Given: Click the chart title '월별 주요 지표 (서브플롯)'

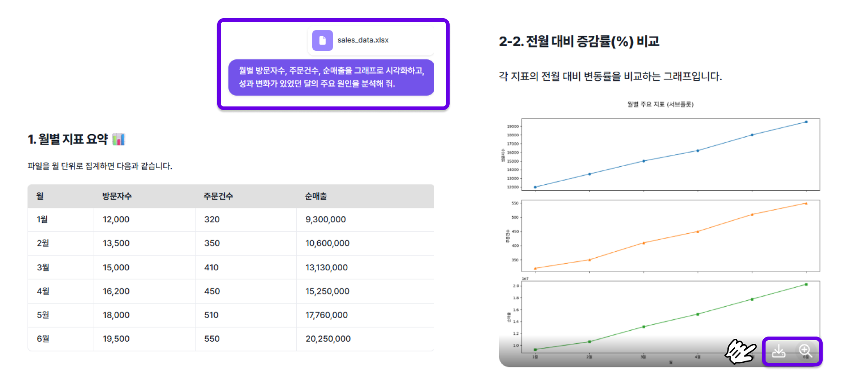Looking at the screenshot, I should click(661, 104).
